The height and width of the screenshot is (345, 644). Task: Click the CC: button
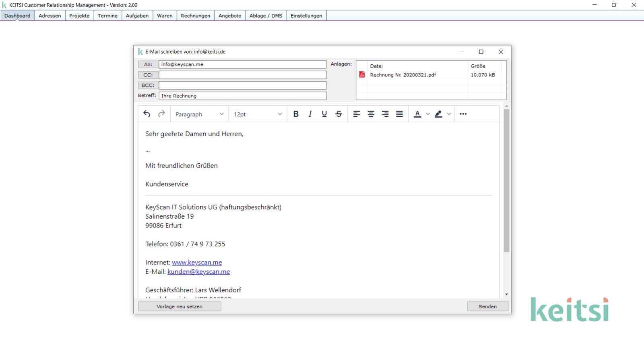pyautogui.click(x=148, y=75)
